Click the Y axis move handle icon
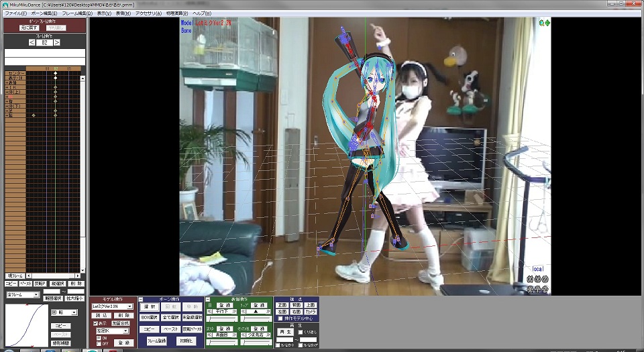This screenshot has width=644, height=352. [x=537, y=289]
